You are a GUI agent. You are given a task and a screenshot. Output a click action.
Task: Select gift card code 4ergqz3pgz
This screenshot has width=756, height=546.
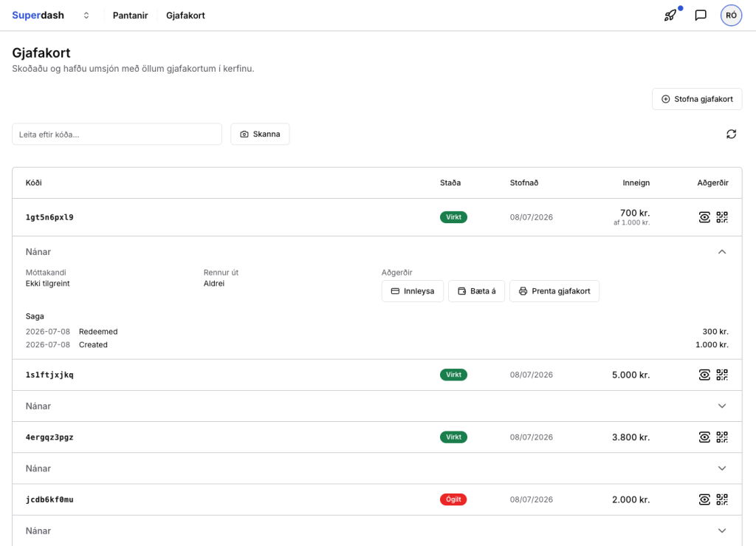(49, 437)
